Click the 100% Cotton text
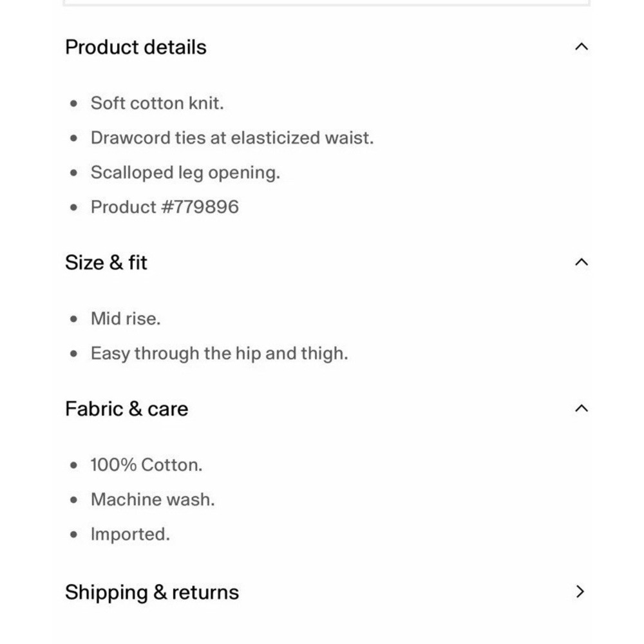This screenshot has height=644, width=644. pyautogui.click(x=147, y=464)
